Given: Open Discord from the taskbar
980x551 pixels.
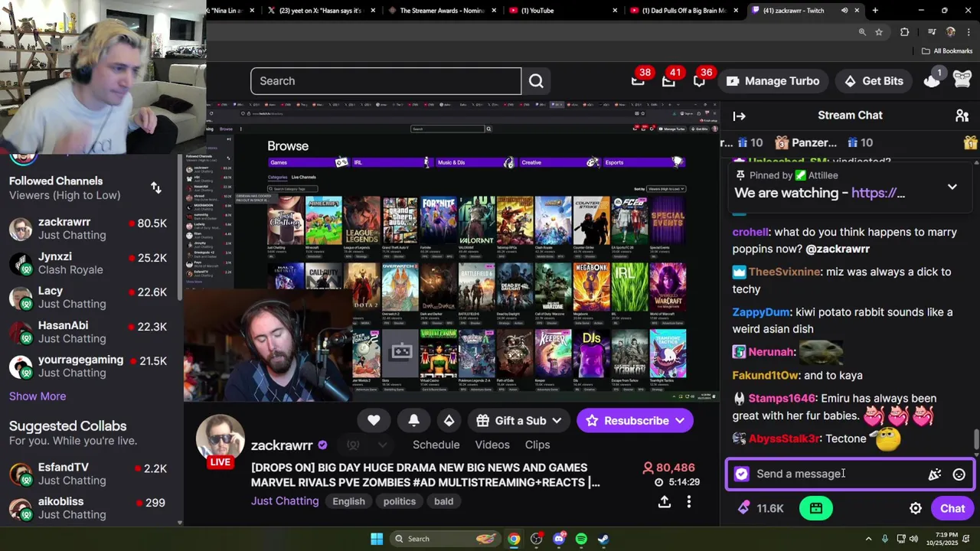Looking at the screenshot, I should click(x=559, y=539).
